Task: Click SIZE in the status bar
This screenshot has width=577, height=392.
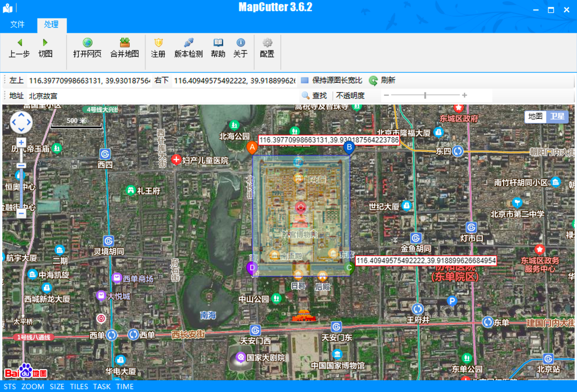Action: coord(57,387)
